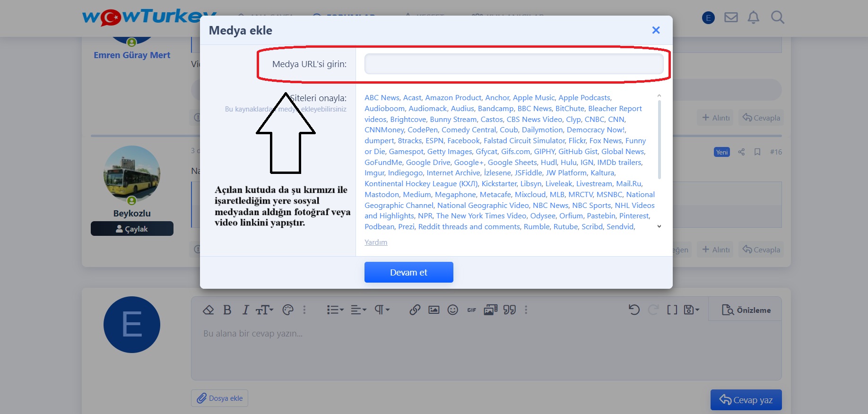Toggle BB code brackets mode
The width and height of the screenshot is (868, 414).
672,310
